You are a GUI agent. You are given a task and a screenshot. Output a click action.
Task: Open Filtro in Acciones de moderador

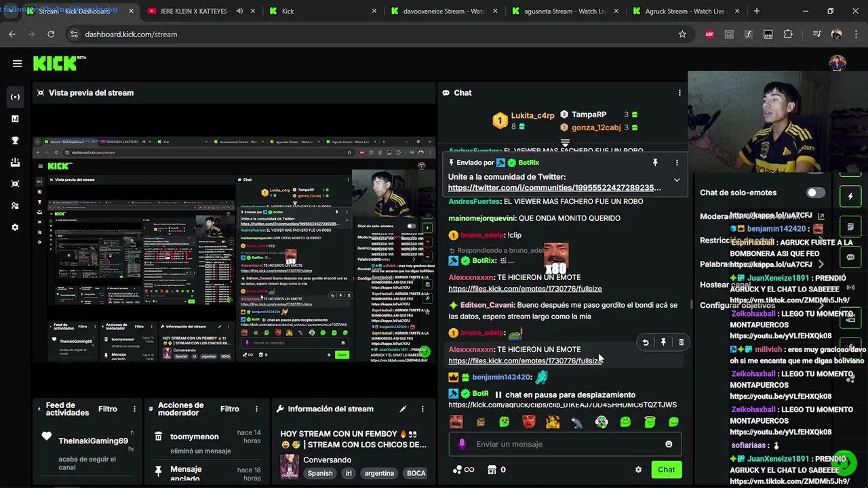point(229,409)
